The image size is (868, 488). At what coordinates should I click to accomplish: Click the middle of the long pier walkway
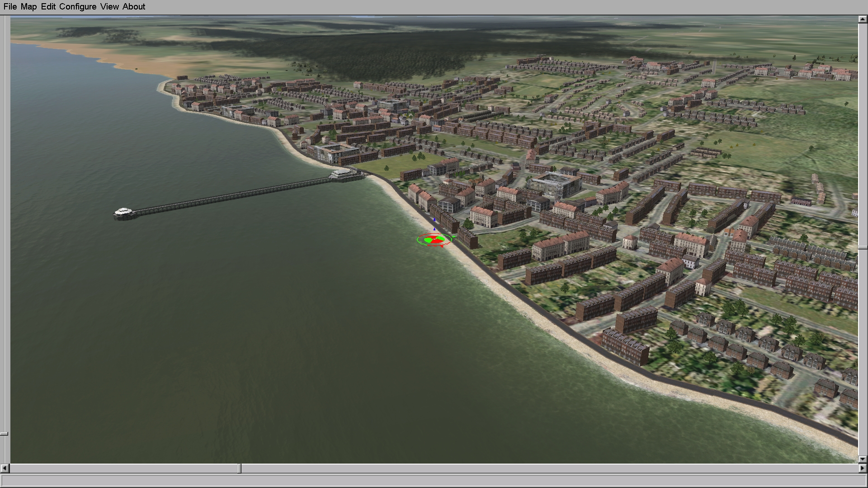[231, 196]
